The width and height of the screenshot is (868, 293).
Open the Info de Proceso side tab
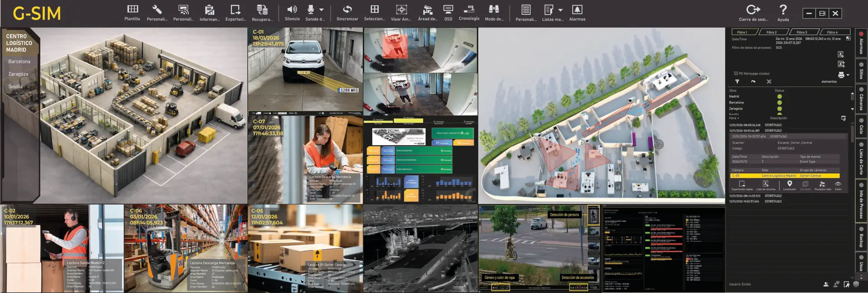(861, 201)
